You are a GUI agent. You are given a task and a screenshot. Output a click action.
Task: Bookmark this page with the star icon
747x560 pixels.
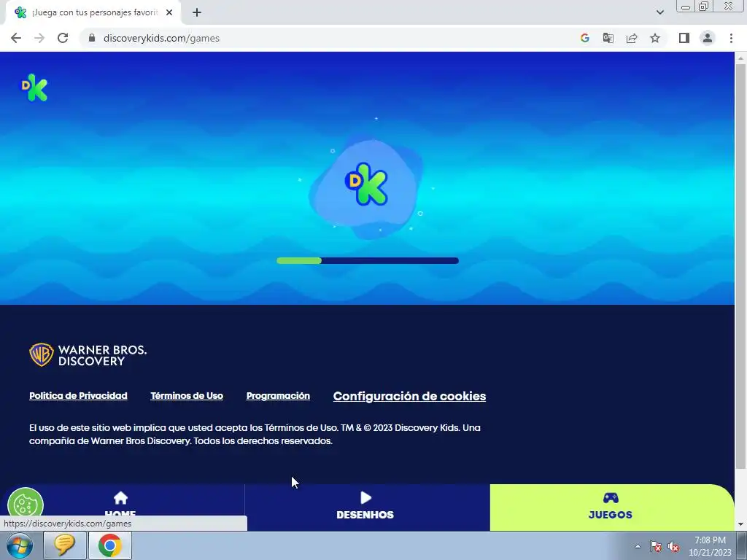(x=655, y=38)
